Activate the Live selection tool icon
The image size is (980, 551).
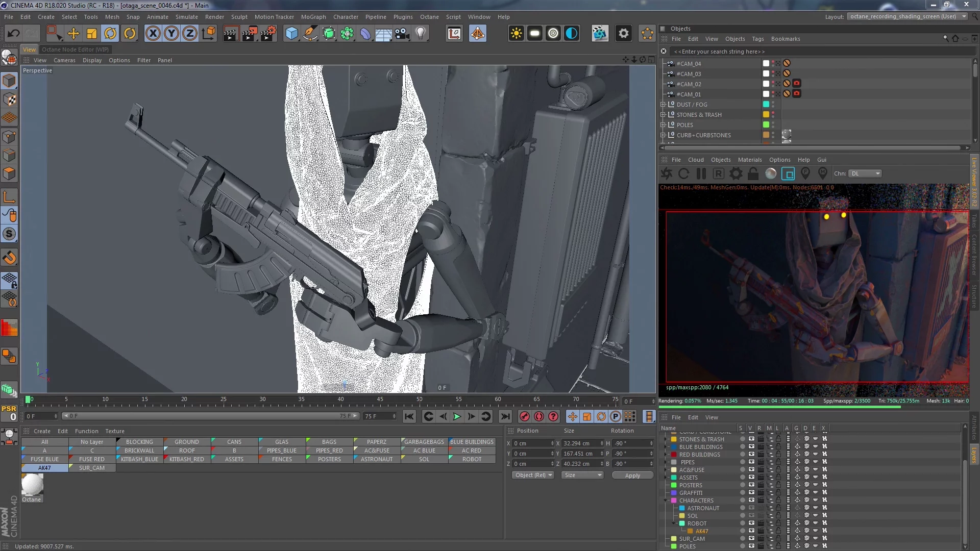click(55, 33)
